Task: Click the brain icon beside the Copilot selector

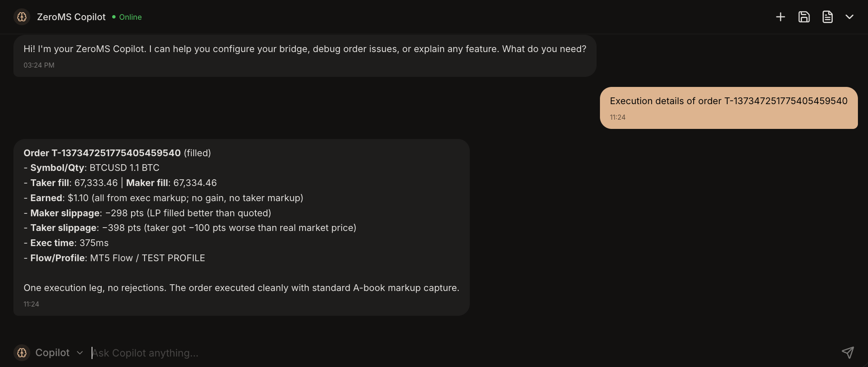Action: click(22, 353)
